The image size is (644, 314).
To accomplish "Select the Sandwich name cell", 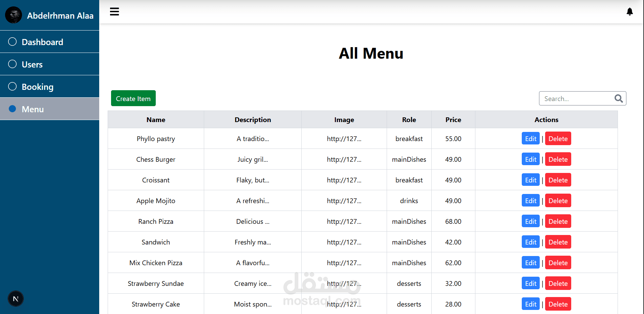I will tap(156, 242).
